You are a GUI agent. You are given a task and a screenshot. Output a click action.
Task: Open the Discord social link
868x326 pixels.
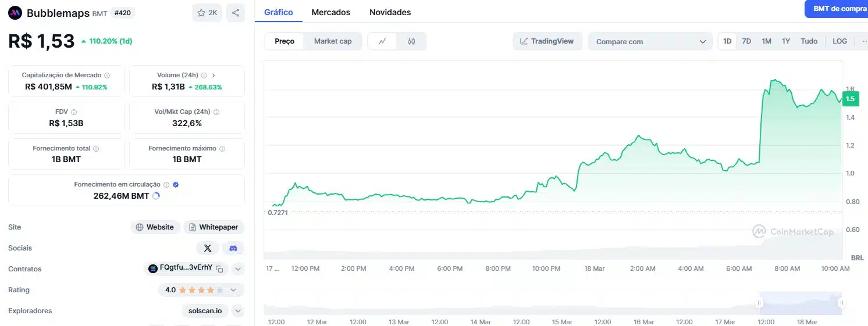[233, 248]
